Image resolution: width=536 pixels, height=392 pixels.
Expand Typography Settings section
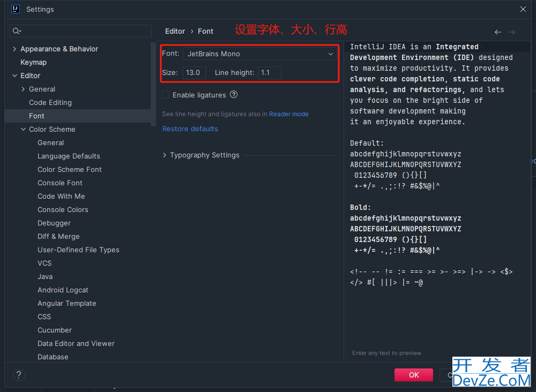point(165,155)
